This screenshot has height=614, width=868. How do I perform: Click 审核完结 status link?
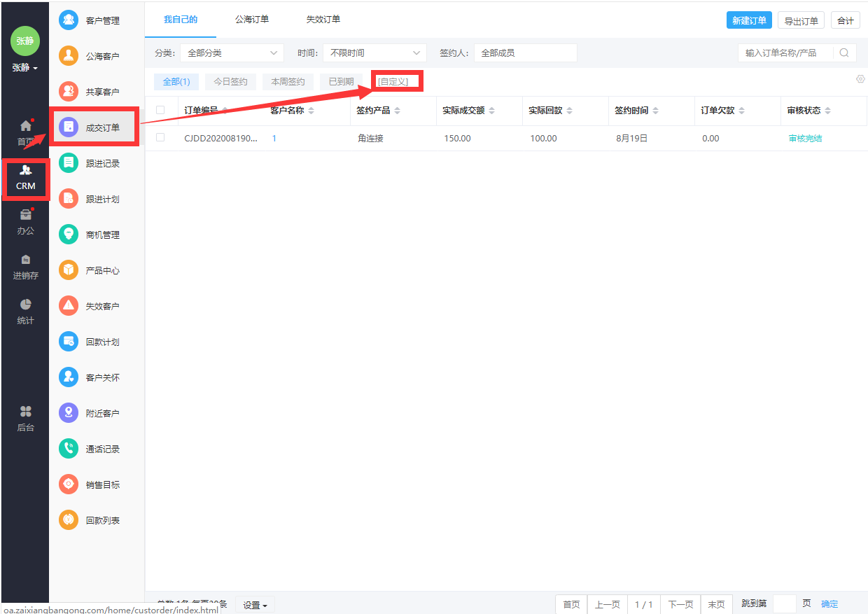[805, 139]
